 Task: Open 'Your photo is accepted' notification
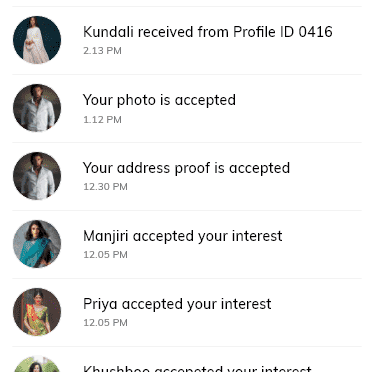tap(187, 108)
